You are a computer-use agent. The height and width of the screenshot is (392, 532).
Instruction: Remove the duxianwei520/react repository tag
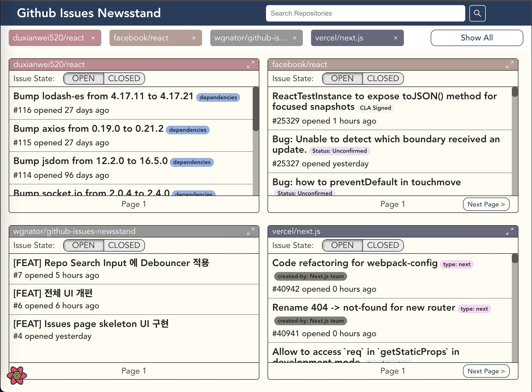coord(93,38)
